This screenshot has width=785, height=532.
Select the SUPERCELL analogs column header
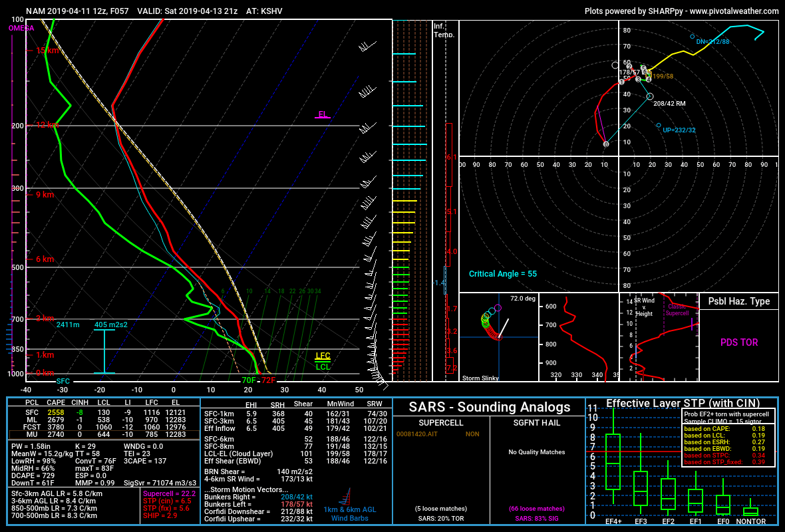click(441, 422)
